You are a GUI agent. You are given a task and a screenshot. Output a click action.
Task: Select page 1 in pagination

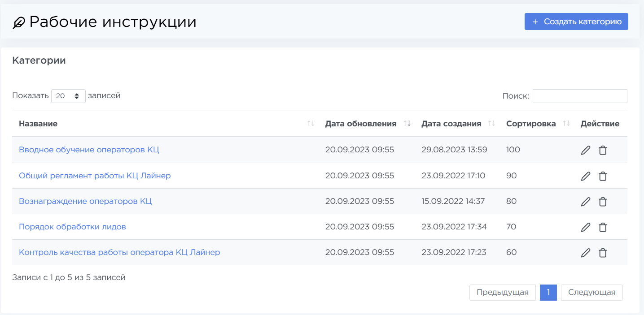pyautogui.click(x=548, y=293)
